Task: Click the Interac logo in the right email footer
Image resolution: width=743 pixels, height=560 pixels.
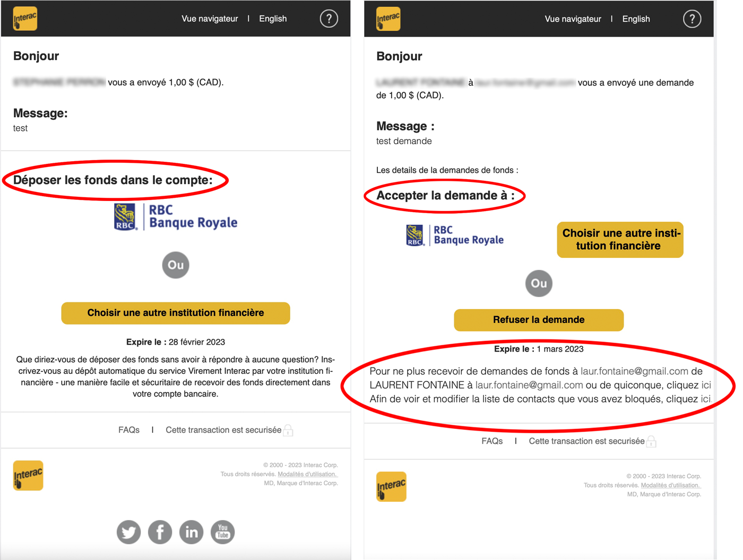Action: 391,487
